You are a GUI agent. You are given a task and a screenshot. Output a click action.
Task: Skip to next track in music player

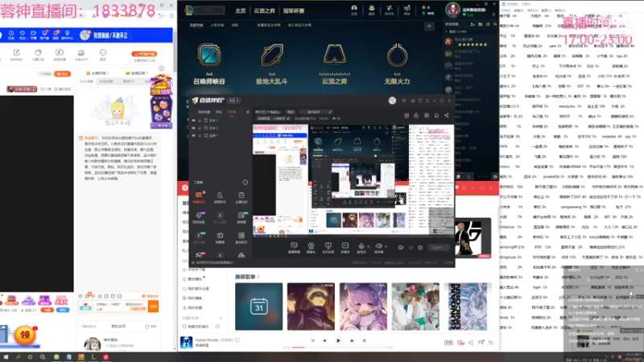tap(352, 340)
